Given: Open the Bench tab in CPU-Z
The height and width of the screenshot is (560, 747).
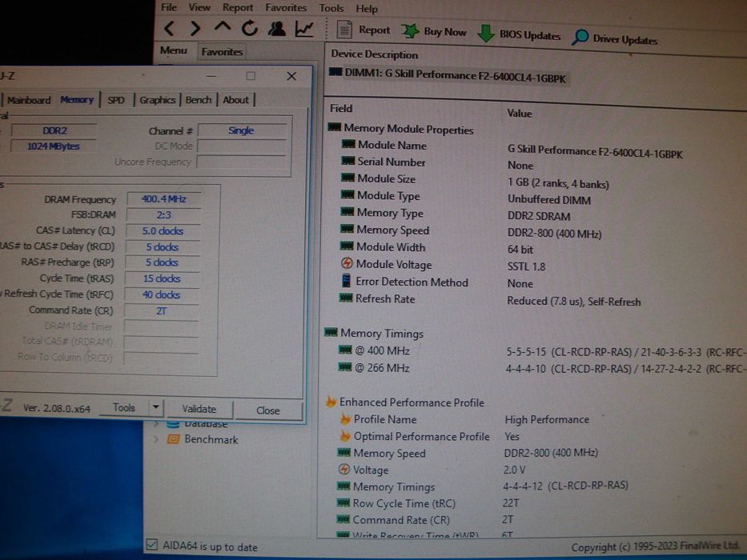Looking at the screenshot, I should point(199,100).
